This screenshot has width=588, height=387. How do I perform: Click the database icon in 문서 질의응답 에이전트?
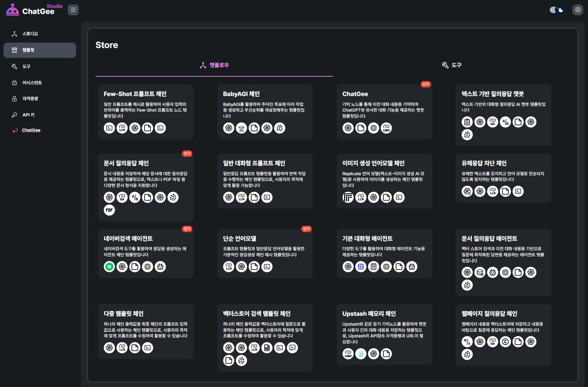pos(480,272)
